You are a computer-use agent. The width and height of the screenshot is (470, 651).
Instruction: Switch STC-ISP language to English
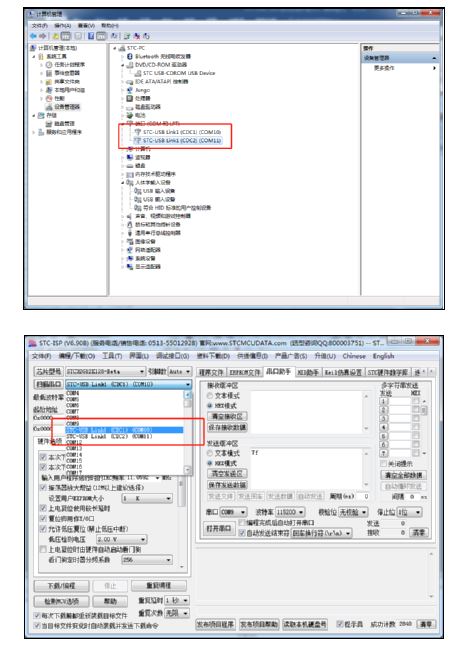click(x=383, y=356)
